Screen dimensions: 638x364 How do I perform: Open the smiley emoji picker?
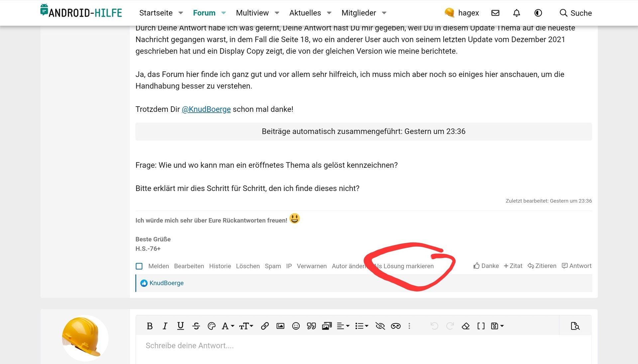pos(296,326)
